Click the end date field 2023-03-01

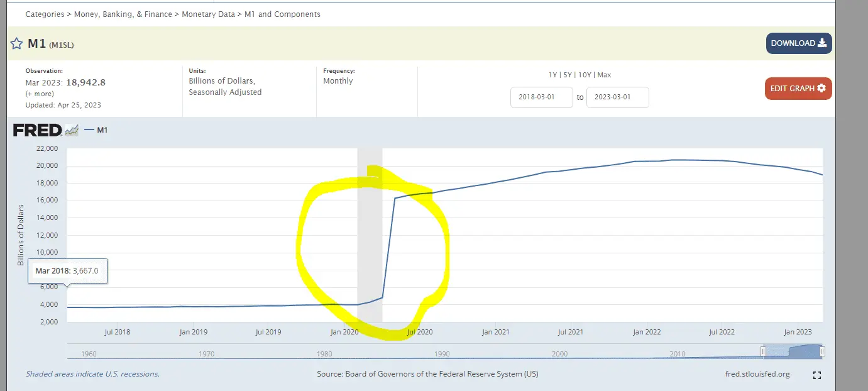617,97
